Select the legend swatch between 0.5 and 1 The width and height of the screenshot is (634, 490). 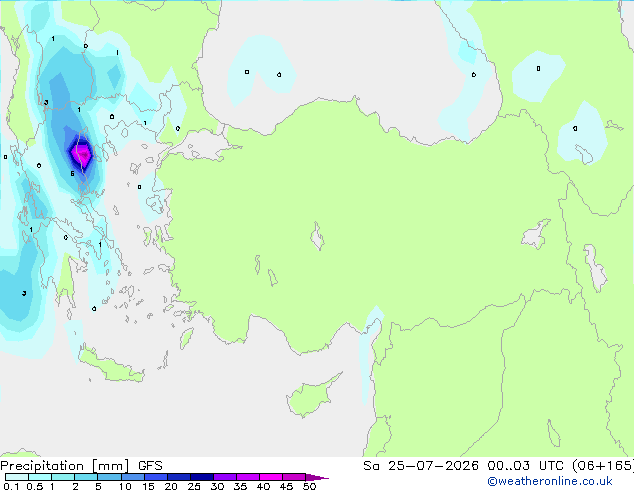tap(40, 477)
